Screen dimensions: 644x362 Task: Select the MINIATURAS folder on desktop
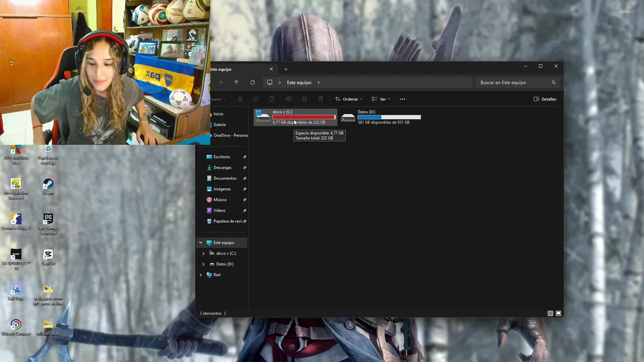(x=48, y=327)
